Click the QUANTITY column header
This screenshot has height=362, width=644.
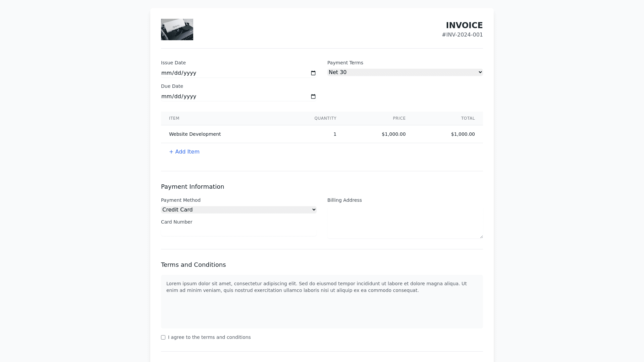[x=325, y=118]
